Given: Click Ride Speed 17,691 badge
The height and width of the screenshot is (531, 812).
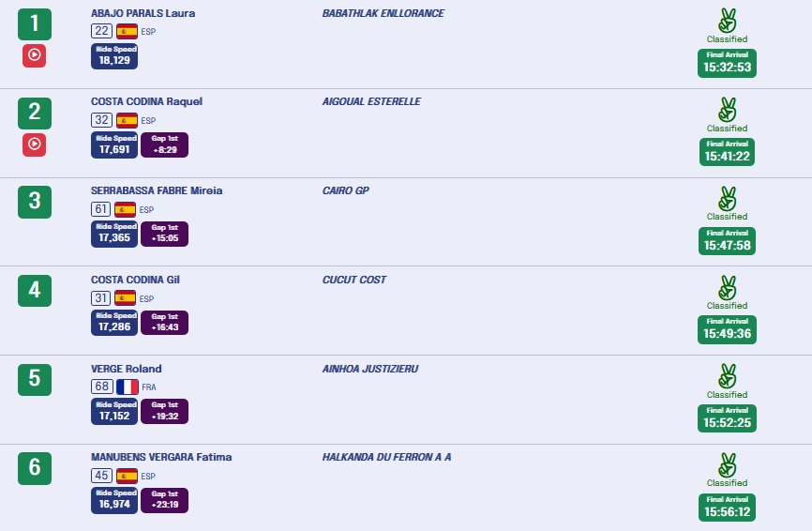Looking at the screenshot, I should coord(114,144).
